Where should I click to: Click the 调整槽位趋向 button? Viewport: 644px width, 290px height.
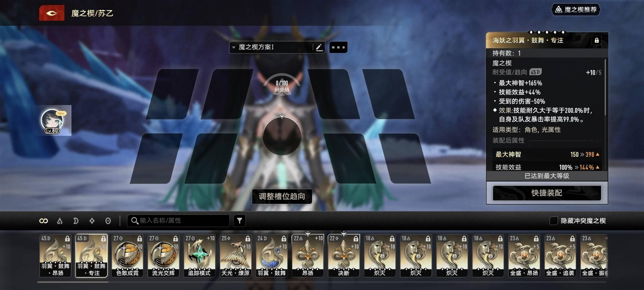[282, 196]
